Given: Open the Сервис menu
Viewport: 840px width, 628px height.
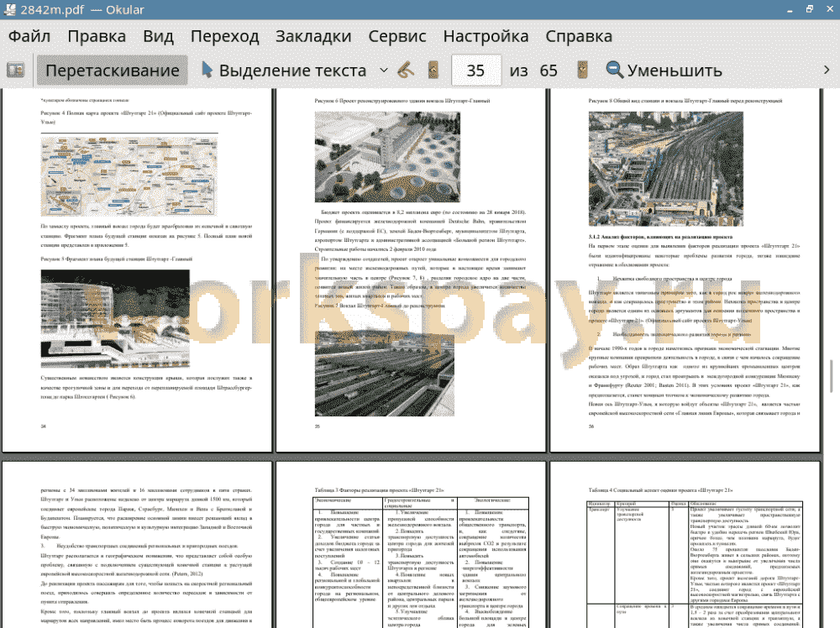Looking at the screenshot, I should (397, 36).
